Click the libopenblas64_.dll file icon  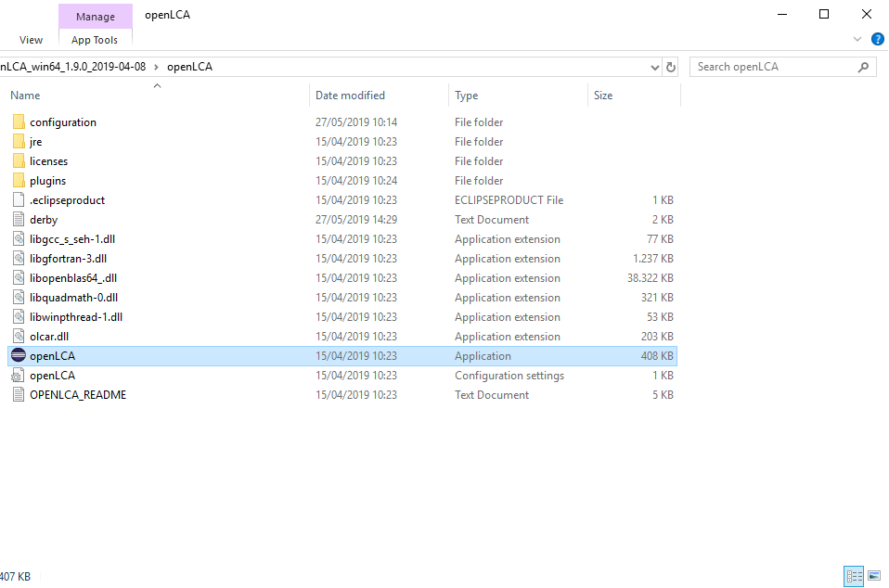click(19, 277)
